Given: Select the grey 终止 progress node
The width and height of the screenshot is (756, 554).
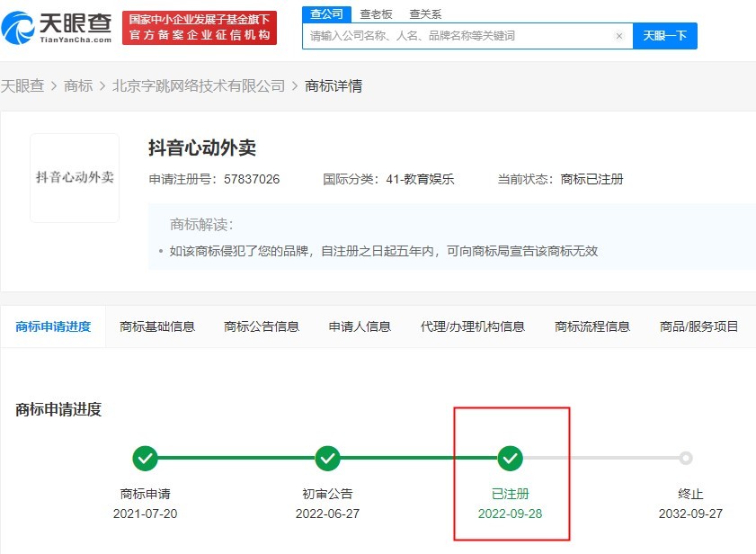Looking at the screenshot, I should point(686,458).
